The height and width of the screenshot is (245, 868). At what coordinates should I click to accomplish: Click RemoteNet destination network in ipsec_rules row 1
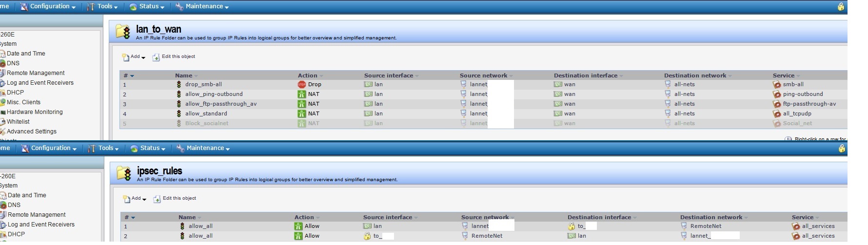(706, 226)
